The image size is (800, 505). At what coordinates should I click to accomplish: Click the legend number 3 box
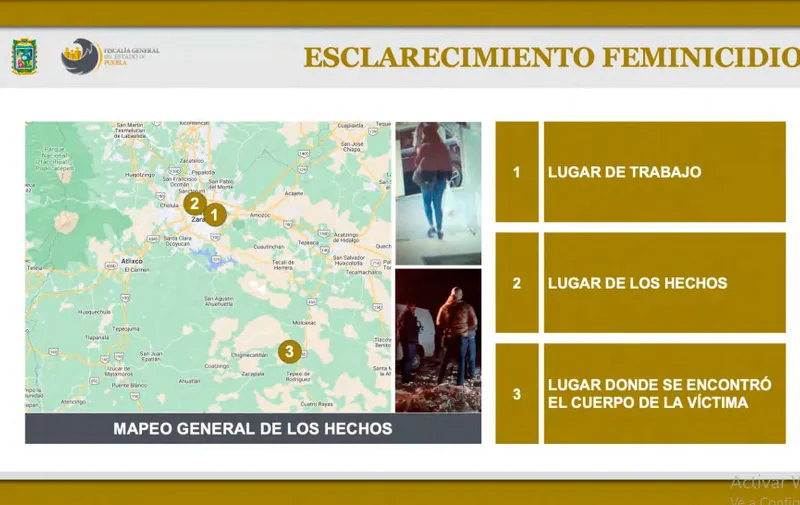point(517,394)
